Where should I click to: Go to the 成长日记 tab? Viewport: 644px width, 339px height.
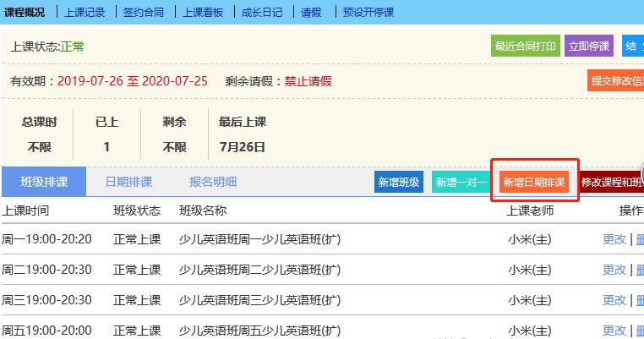(264, 12)
